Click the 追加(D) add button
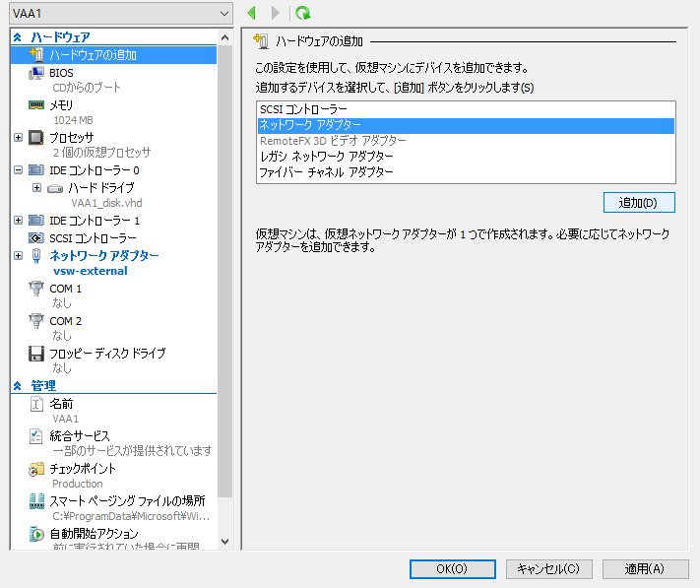Screen dimensions: 700x588 coord(639,203)
